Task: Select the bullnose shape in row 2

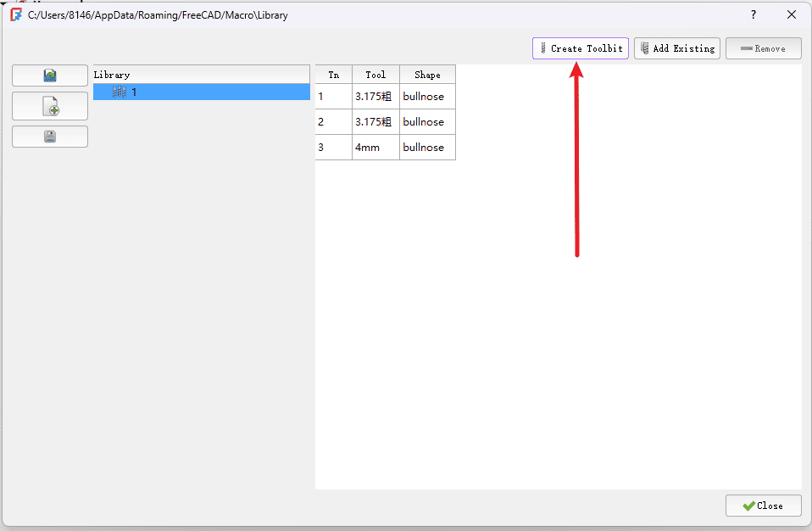Action: pos(427,122)
